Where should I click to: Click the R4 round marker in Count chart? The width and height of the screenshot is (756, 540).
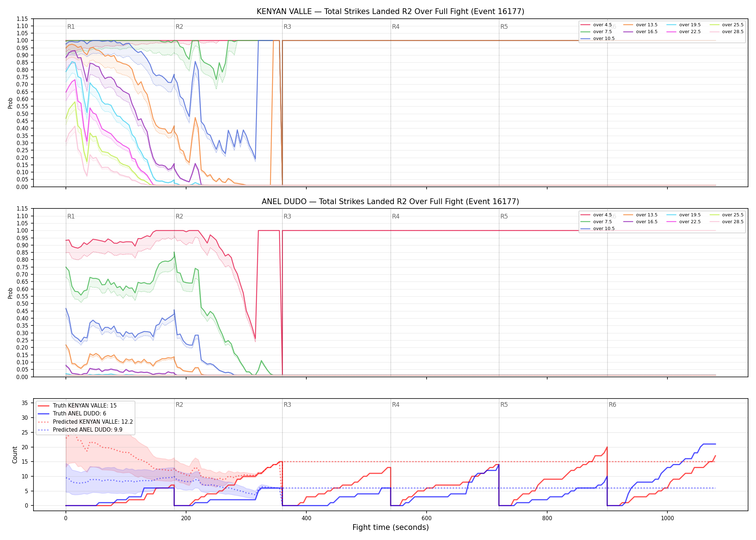pos(396,405)
